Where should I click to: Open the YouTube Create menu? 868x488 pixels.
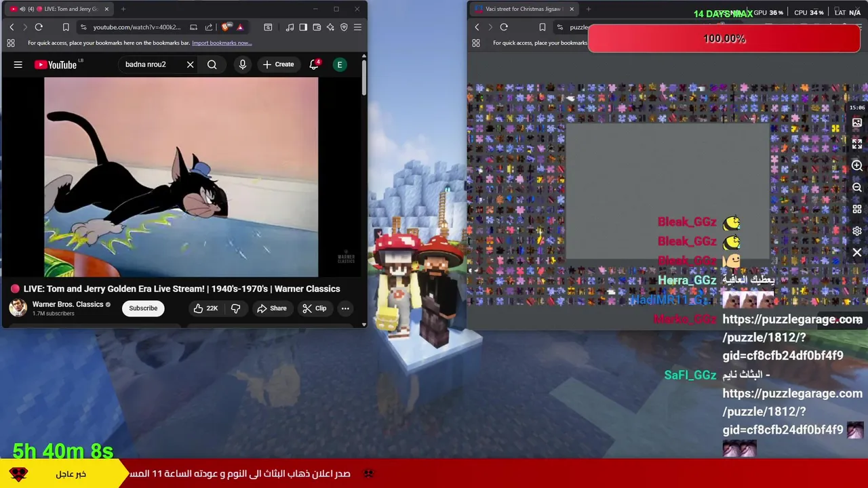pos(279,65)
